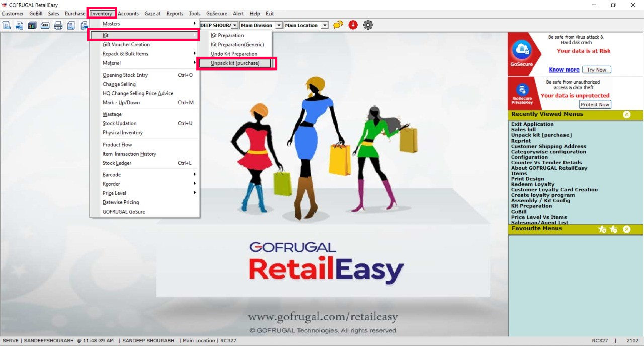Click the barcode icon in the toolbar
Viewport: 644px width, 346px height.
(45, 25)
